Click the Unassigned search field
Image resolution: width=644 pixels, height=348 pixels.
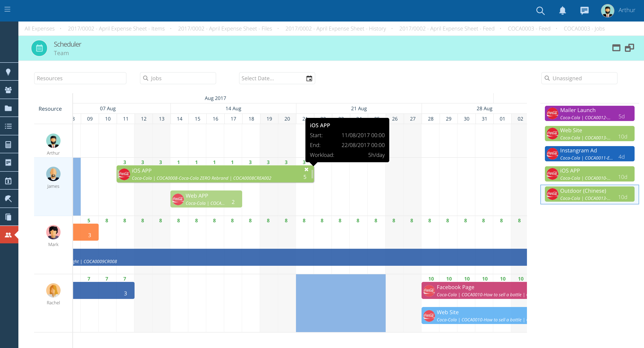pos(579,78)
